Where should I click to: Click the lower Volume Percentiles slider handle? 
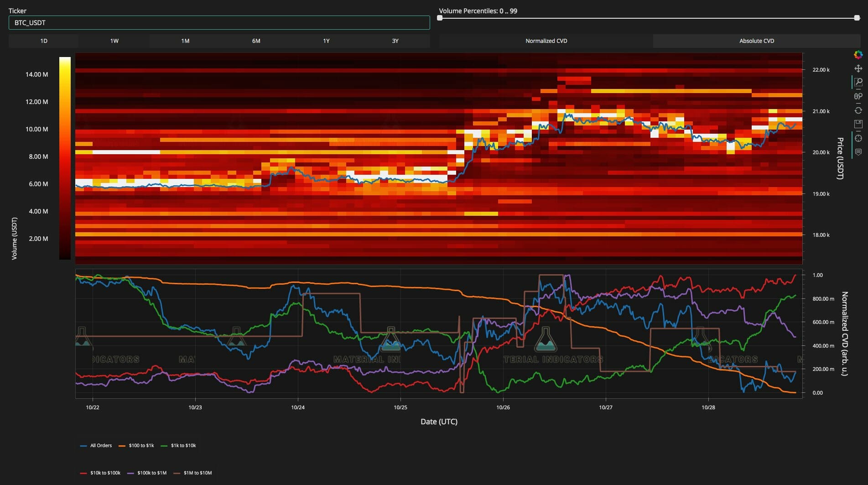click(x=440, y=18)
